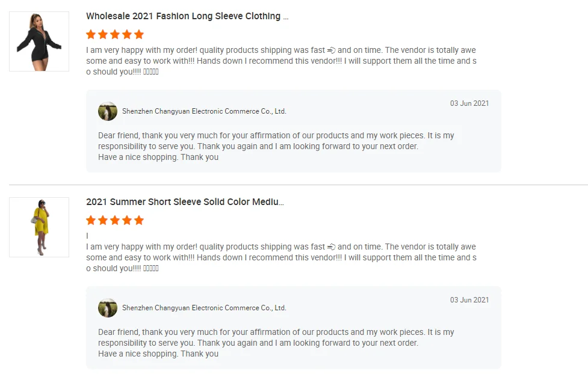Image resolution: width=588 pixels, height=374 pixels.
Task: Open the 2021 Summer Short Sleeve Solid Color title
Action: click(185, 202)
